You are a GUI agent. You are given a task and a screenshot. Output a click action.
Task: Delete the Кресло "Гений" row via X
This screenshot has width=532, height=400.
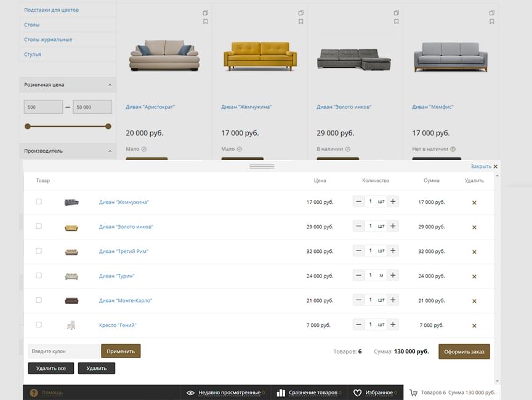point(474,326)
